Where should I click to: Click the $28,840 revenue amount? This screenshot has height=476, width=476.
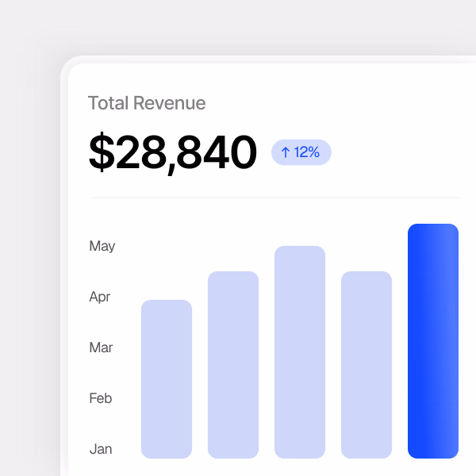[x=173, y=153]
